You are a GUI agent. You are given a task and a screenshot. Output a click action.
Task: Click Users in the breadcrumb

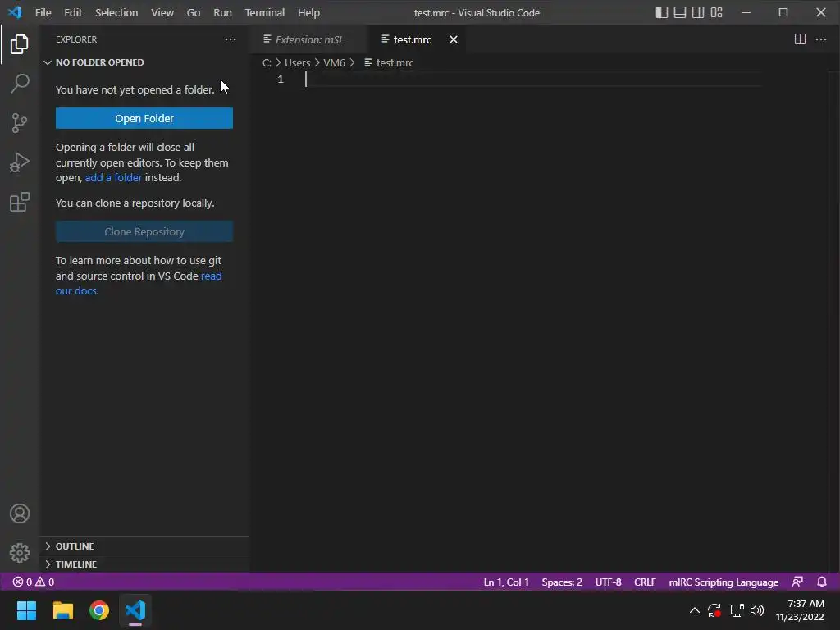(x=297, y=62)
